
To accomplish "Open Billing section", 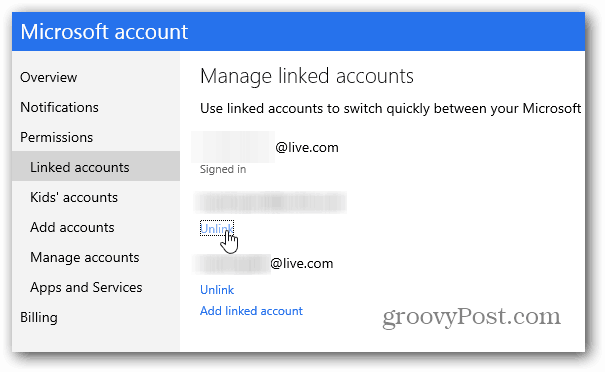I will (x=39, y=318).
